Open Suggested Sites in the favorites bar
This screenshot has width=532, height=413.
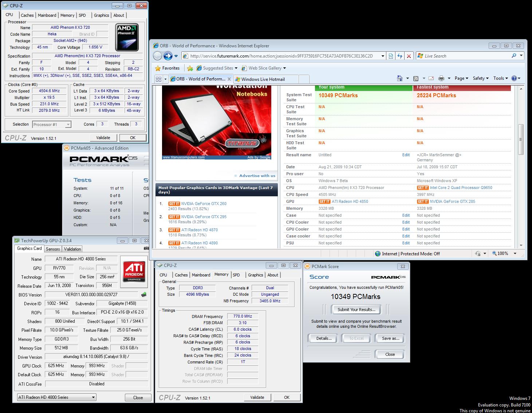click(x=217, y=68)
